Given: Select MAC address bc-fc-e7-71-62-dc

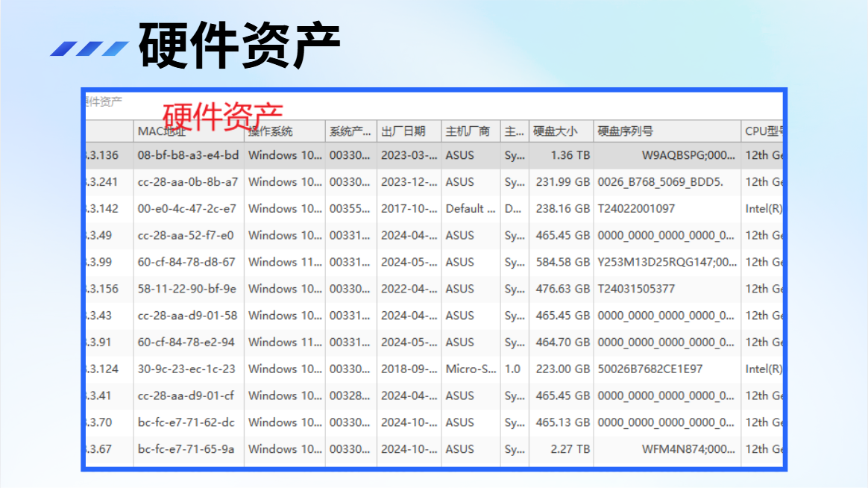Looking at the screenshot, I should click(186, 422).
